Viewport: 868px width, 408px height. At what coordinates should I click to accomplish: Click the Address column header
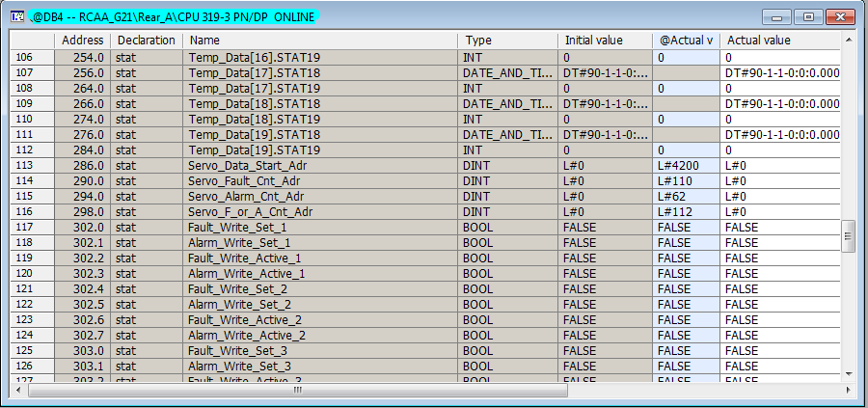[83, 41]
